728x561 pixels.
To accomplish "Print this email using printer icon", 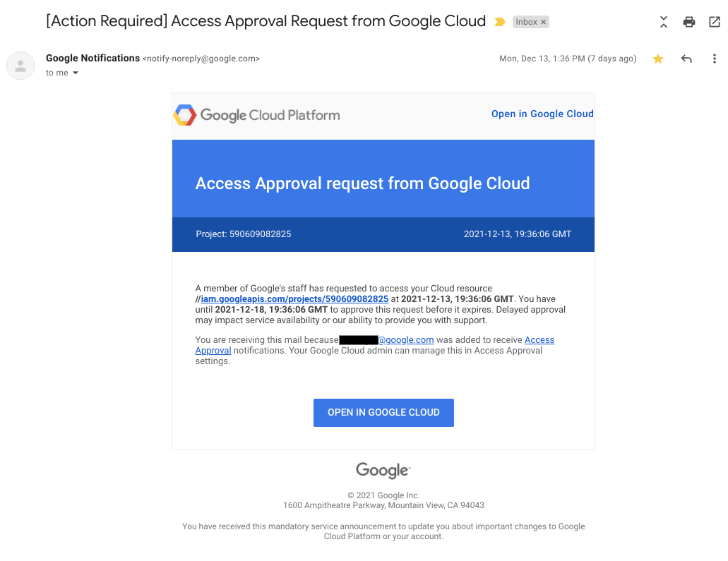I will pos(689,22).
